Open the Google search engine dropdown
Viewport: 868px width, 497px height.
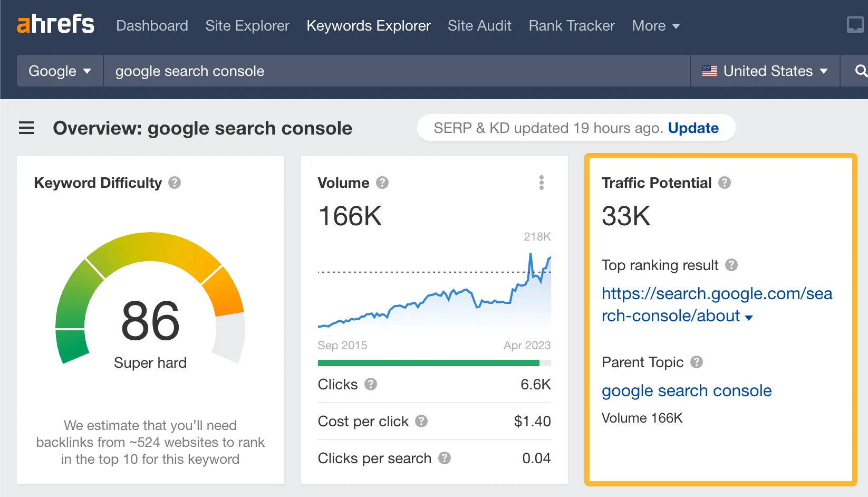click(x=60, y=71)
